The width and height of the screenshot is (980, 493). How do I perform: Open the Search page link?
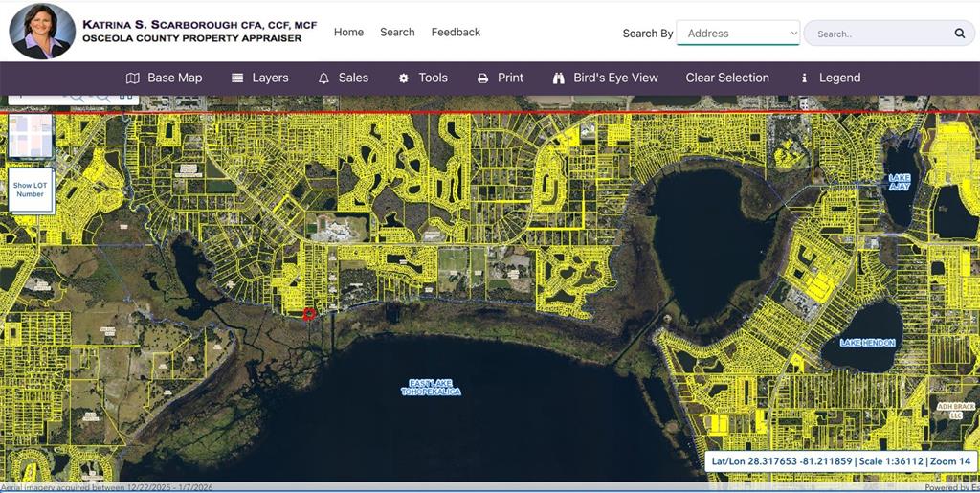point(397,32)
